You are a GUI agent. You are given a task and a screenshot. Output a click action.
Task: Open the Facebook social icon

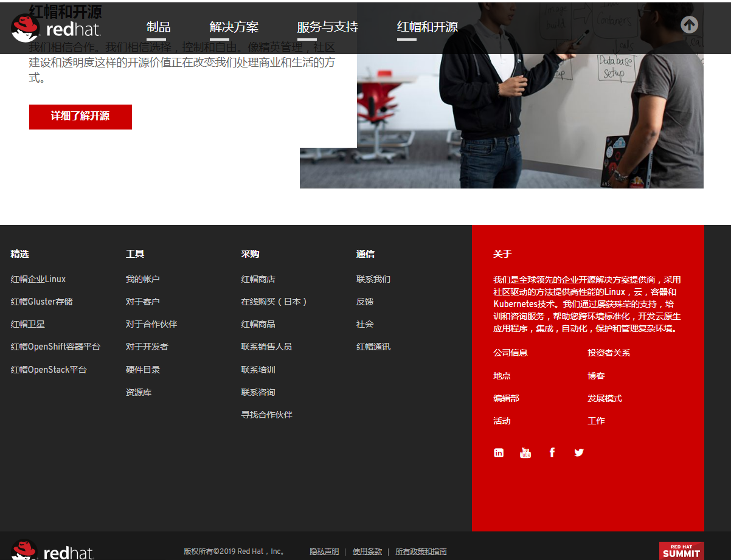tap(552, 452)
